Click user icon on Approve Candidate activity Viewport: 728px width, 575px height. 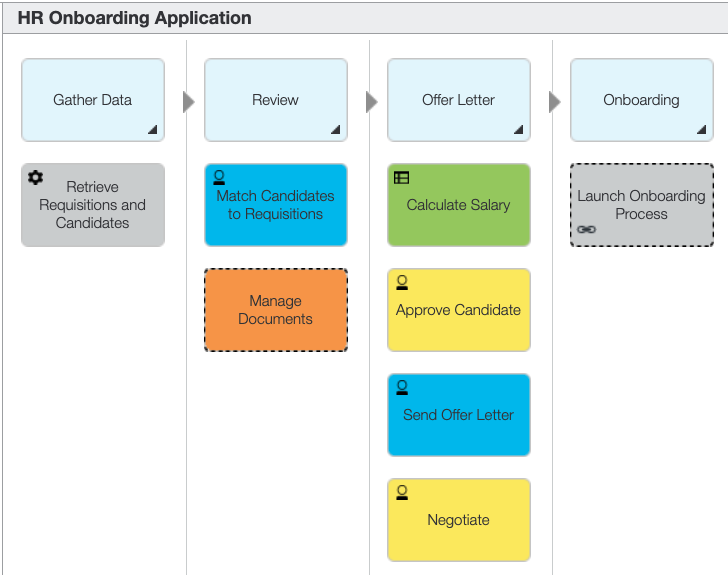[x=402, y=282]
